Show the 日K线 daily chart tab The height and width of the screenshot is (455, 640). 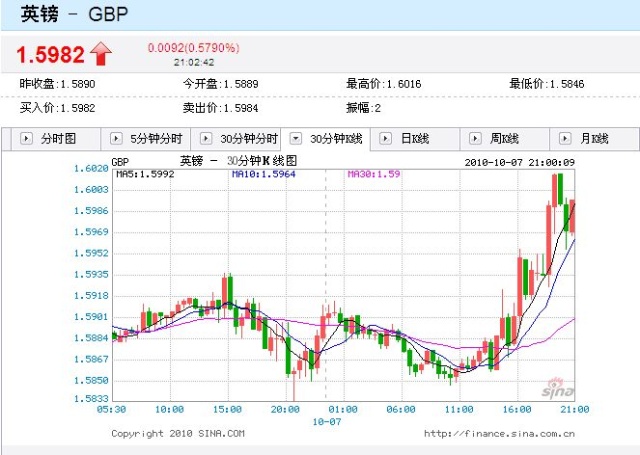[x=414, y=139]
